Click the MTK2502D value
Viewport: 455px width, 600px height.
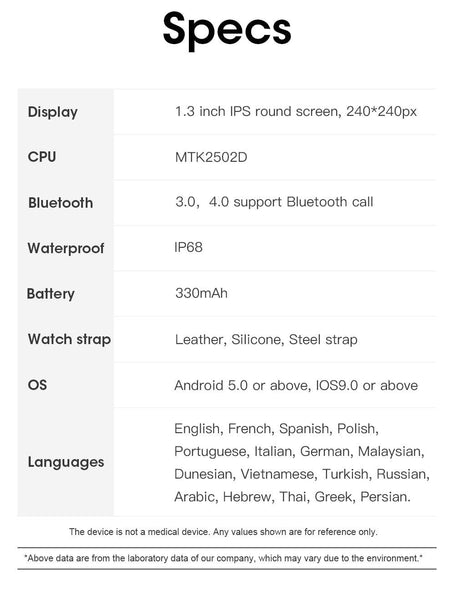click(x=211, y=157)
